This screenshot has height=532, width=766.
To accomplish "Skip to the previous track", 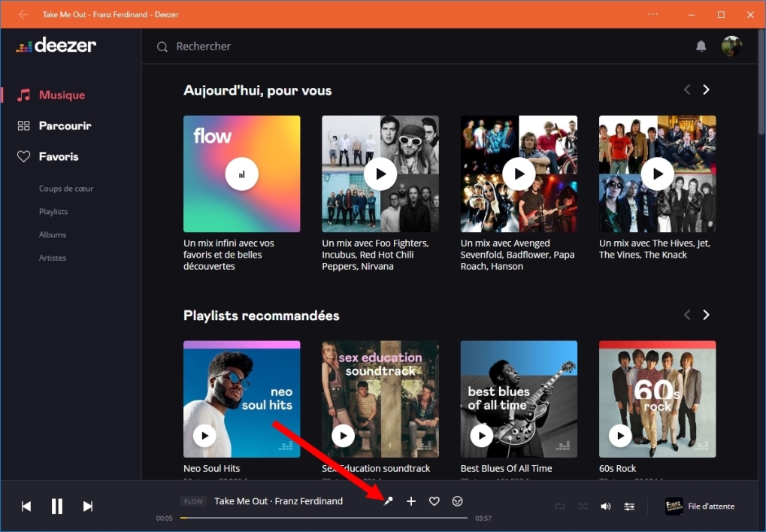I will pos(26,506).
